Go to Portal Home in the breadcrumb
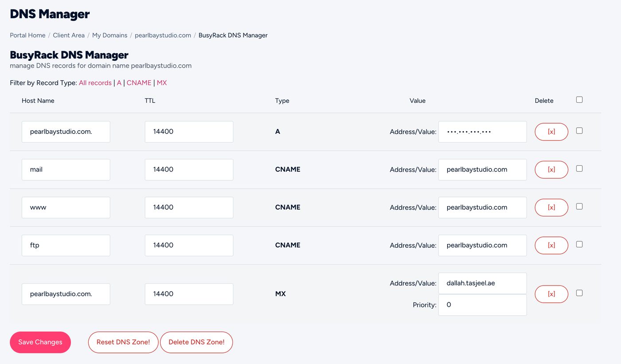The image size is (621, 364). (x=28, y=35)
